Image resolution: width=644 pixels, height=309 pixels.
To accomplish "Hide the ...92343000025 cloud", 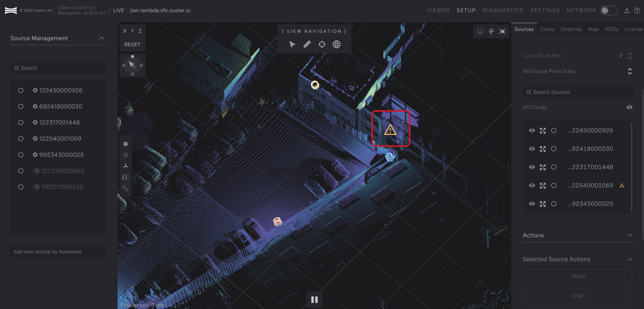I will [x=532, y=204].
